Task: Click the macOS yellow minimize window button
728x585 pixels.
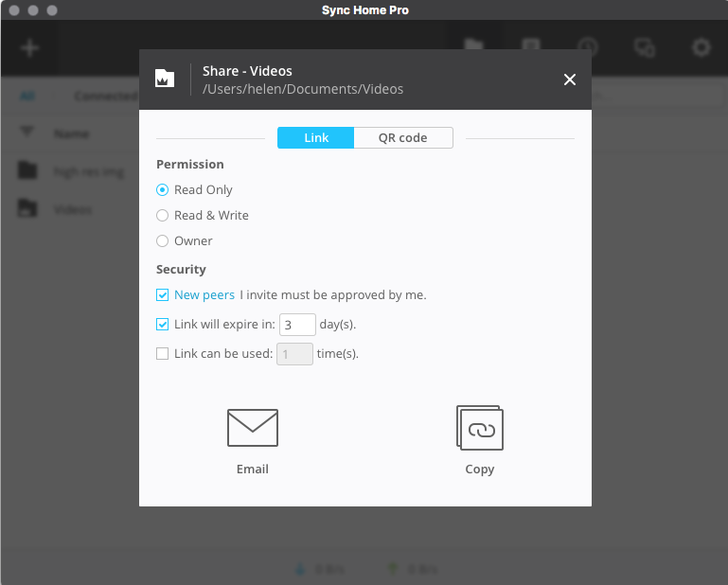Action: tap(33, 10)
